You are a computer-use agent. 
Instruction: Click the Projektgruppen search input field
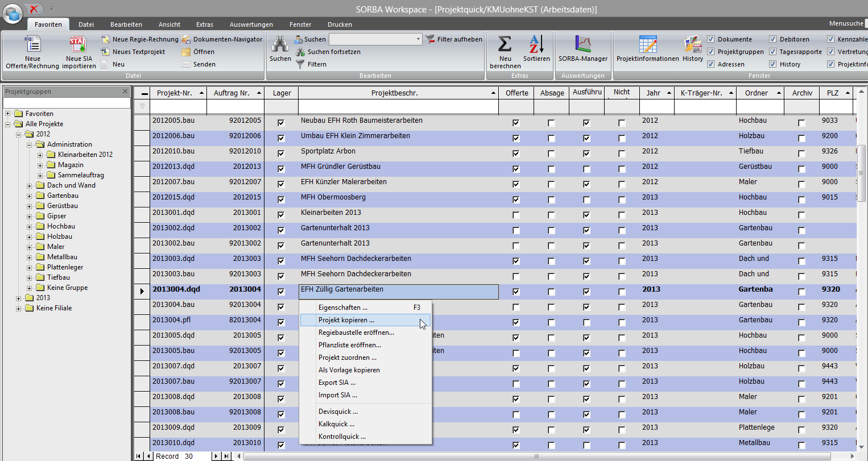[x=67, y=103]
